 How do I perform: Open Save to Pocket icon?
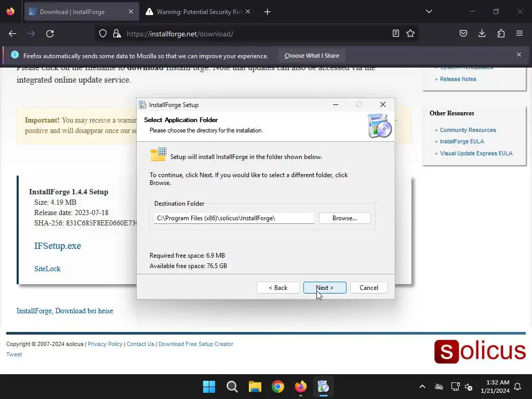click(x=463, y=33)
